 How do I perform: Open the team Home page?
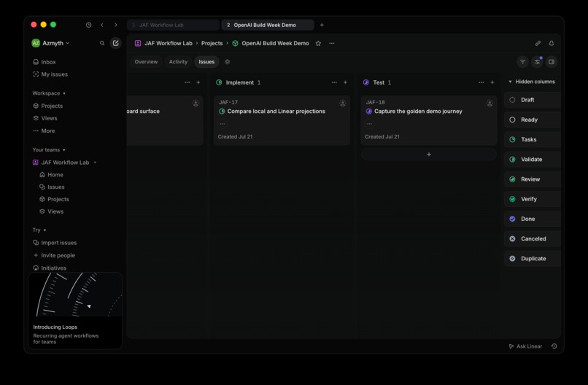[51, 175]
